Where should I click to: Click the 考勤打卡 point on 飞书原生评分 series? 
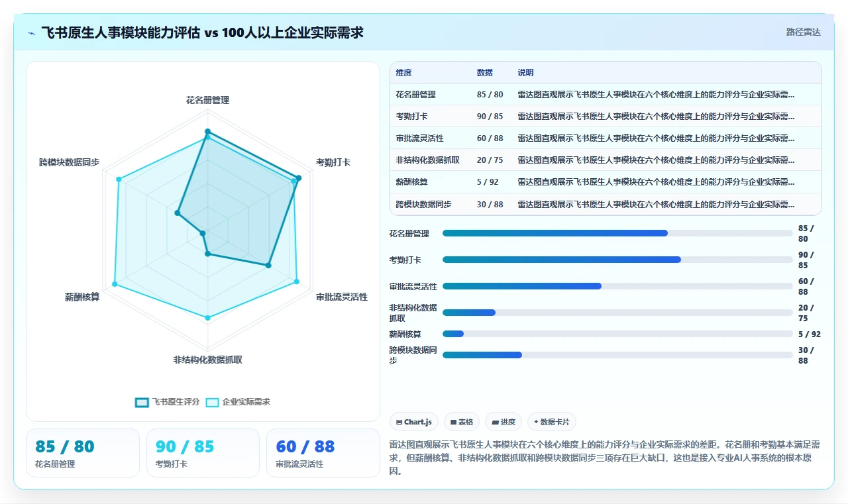coord(299,177)
